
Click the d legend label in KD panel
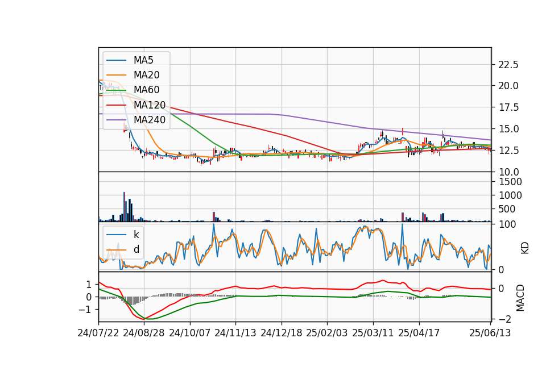[x=136, y=249]
